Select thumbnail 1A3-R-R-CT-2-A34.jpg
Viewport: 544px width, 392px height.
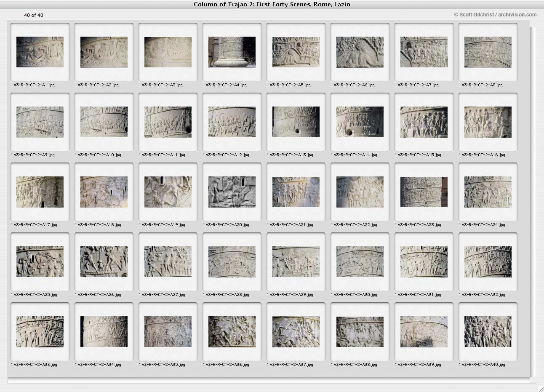[x=104, y=331]
